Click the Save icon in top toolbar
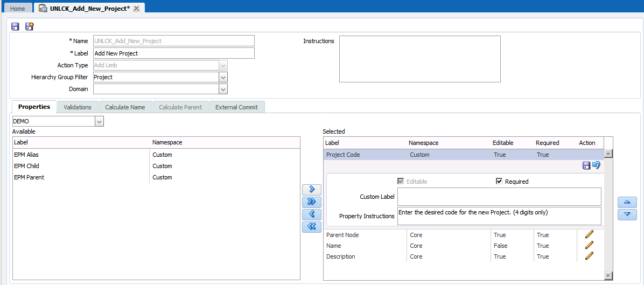Viewport: 644px width, 285px height. 15,26
